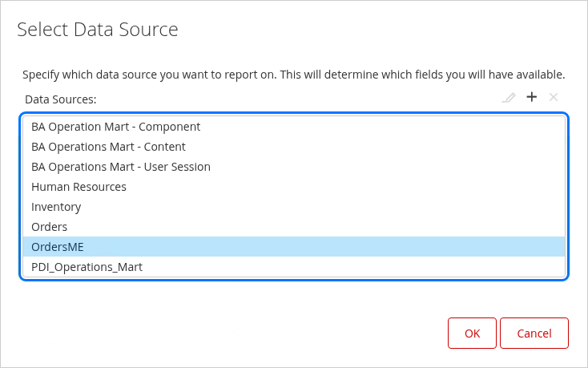This screenshot has width=588, height=368.
Task: Select BA Operation Mart - Component
Action: pos(115,127)
